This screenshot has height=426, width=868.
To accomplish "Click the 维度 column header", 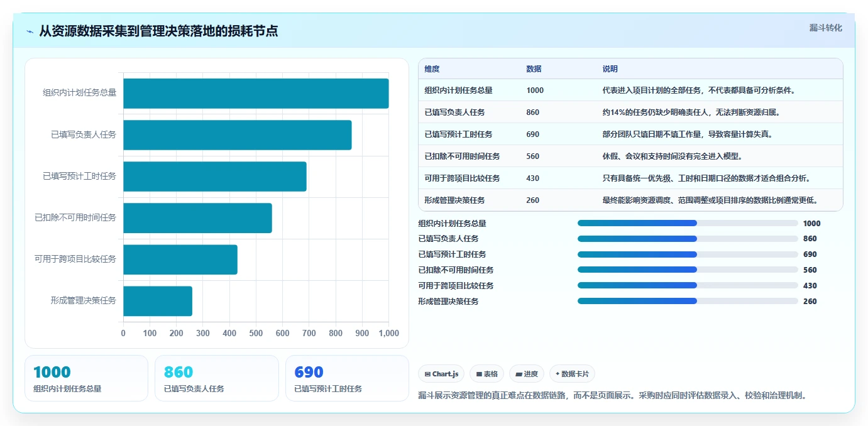I will coord(432,69).
